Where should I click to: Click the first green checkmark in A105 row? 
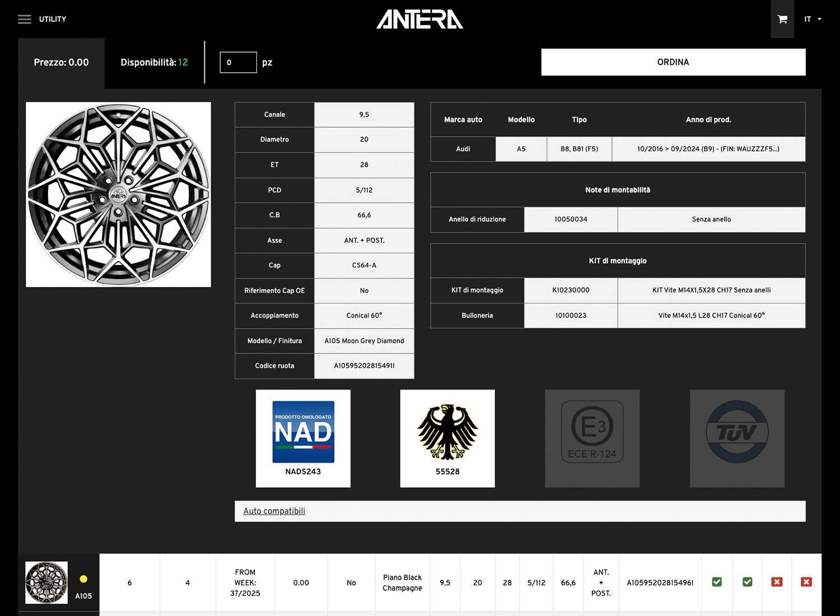pos(717,582)
